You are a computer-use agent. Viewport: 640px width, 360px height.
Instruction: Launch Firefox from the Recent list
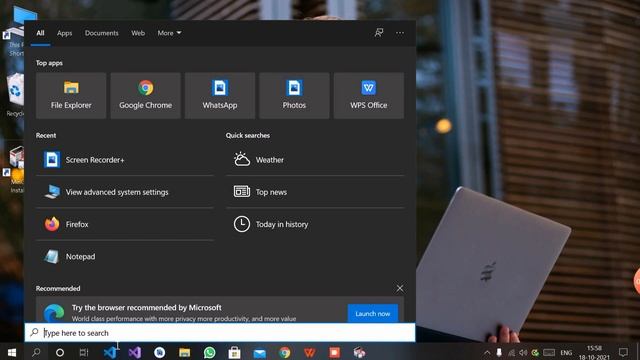(124, 224)
